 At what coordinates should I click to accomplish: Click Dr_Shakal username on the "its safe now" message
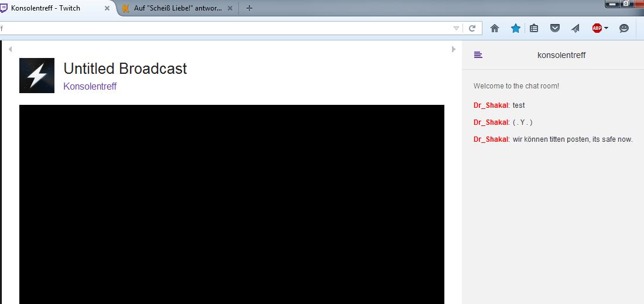coord(491,139)
